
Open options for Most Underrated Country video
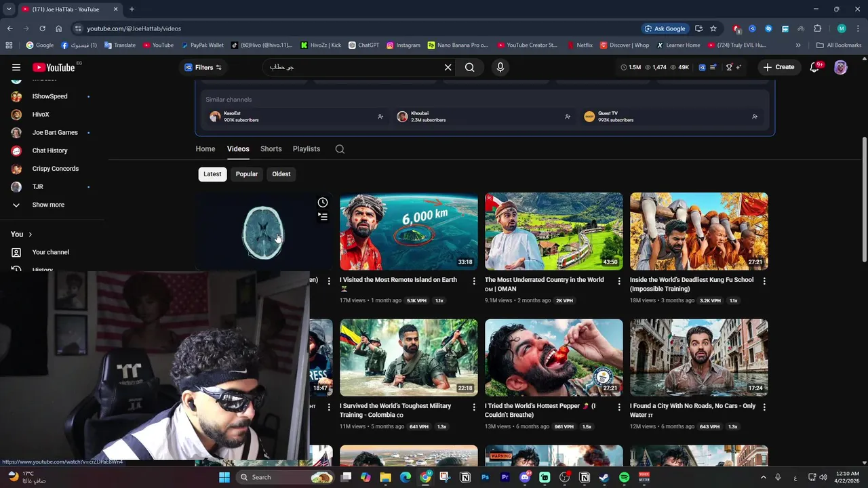pyautogui.click(x=619, y=281)
